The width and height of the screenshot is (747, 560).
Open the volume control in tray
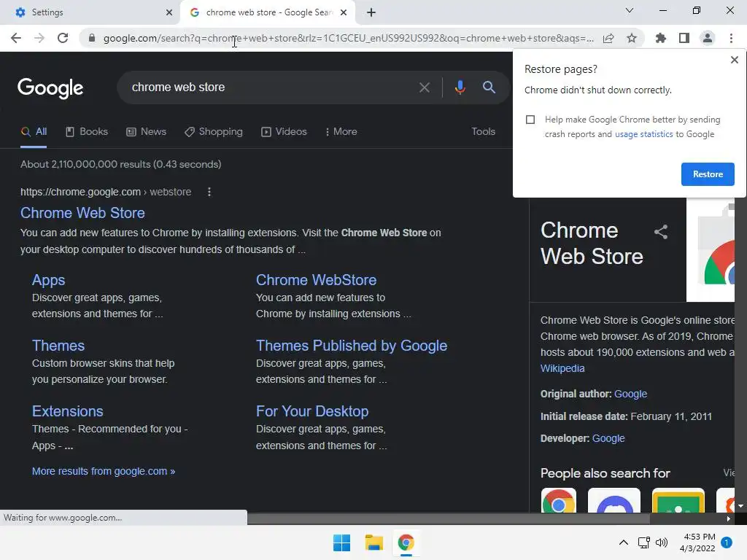pyautogui.click(x=662, y=542)
